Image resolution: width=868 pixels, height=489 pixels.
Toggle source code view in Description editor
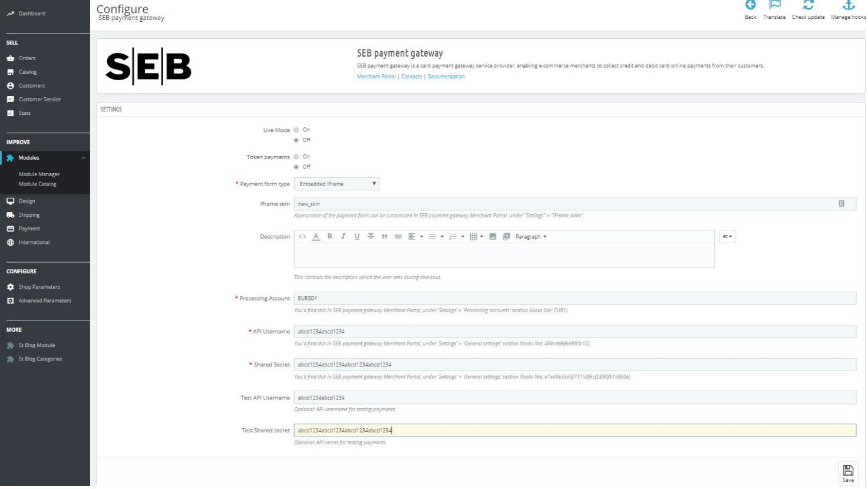[302, 237]
